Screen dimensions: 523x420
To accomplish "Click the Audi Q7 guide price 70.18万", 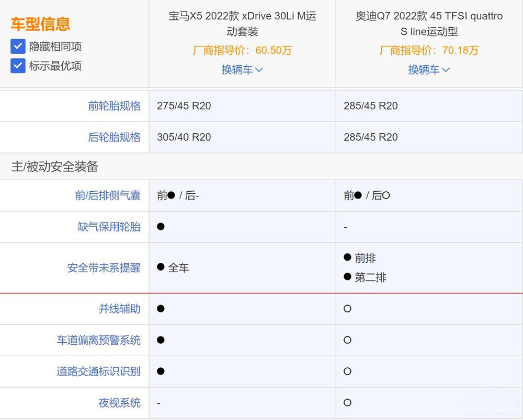I will tap(429, 50).
